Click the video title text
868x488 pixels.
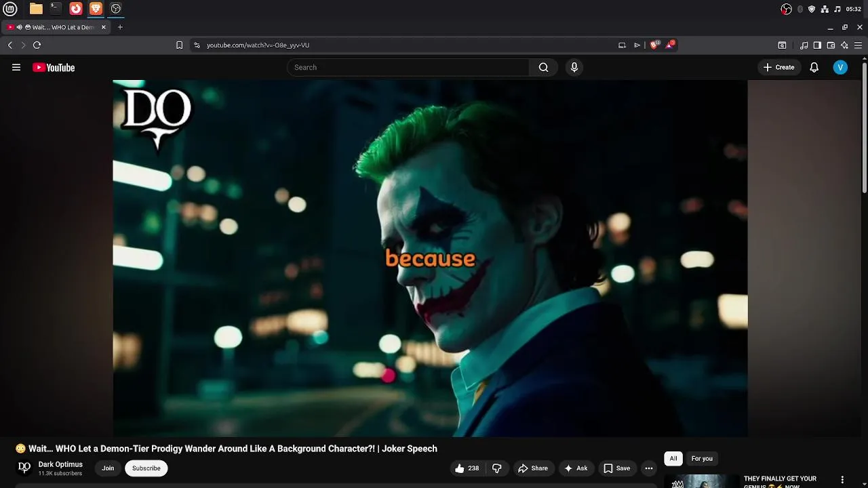coord(226,449)
